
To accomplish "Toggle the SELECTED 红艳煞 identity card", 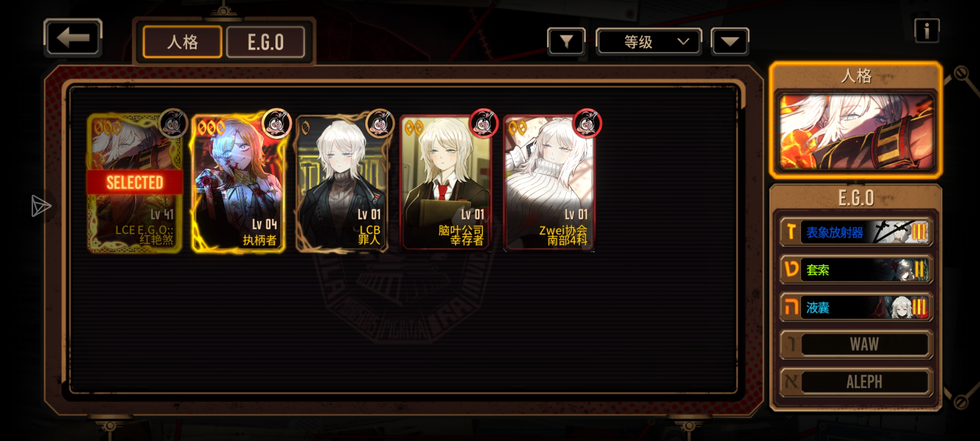I will pos(134,183).
